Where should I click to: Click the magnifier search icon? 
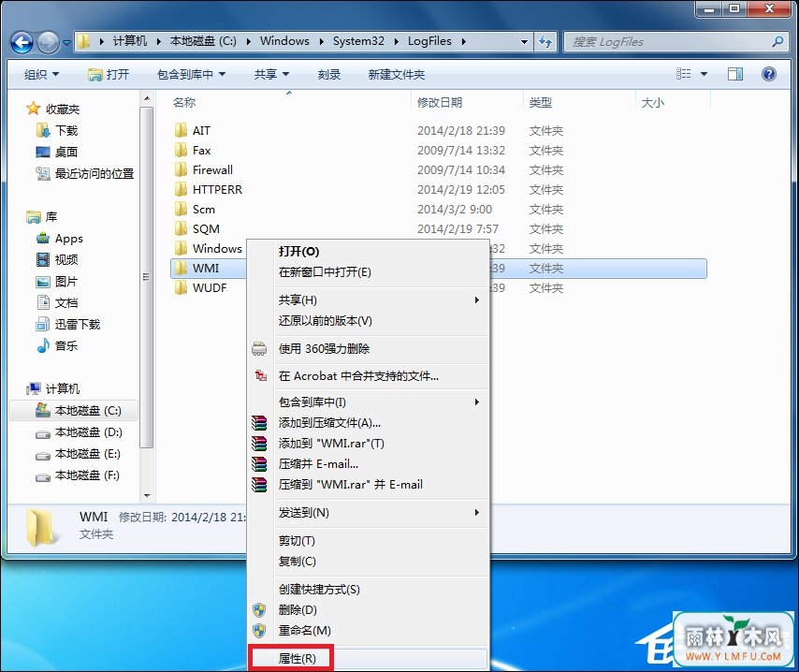pyautogui.click(x=777, y=42)
